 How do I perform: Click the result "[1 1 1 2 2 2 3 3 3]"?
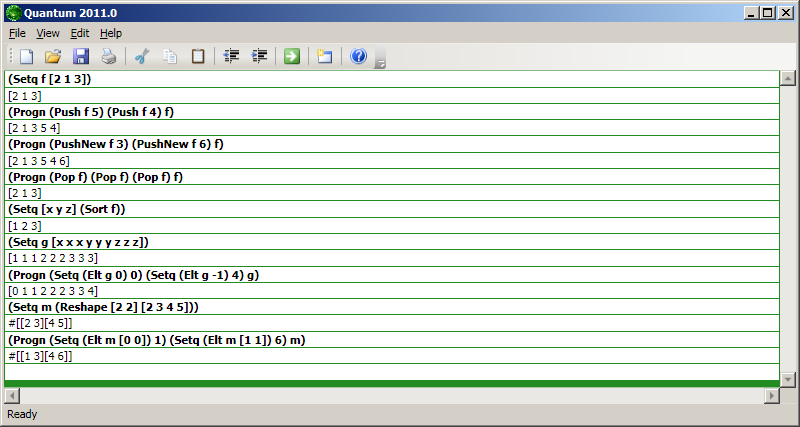[392, 258]
